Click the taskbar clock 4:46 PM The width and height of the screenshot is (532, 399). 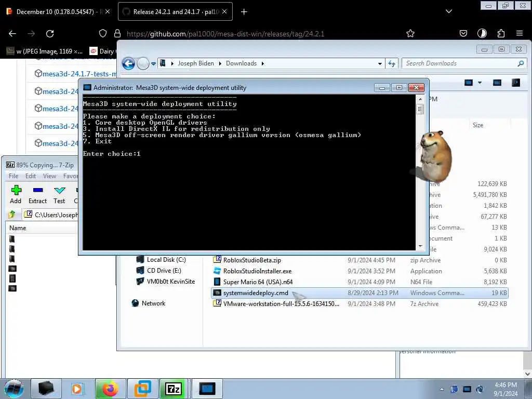(x=506, y=389)
